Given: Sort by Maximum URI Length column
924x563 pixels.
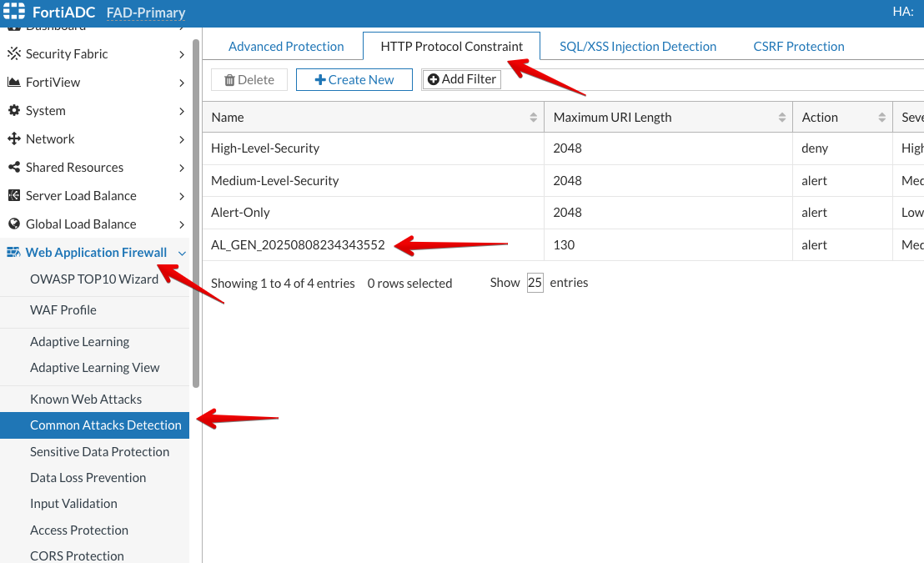Looking at the screenshot, I should click(x=781, y=118).
